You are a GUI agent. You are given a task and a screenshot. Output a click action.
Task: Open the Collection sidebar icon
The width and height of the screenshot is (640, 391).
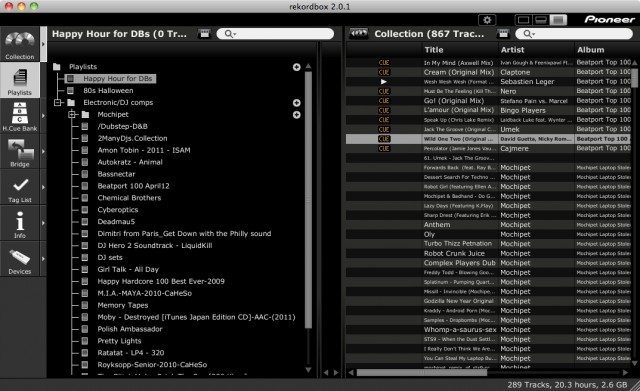(20, 44)
